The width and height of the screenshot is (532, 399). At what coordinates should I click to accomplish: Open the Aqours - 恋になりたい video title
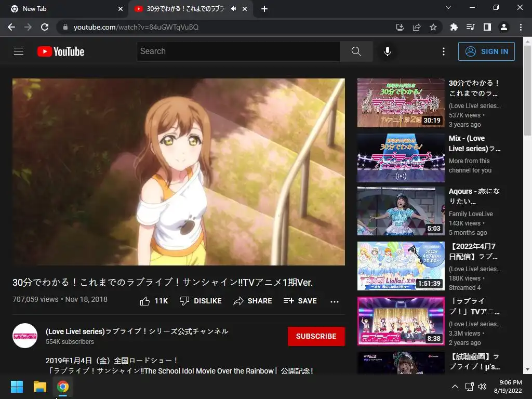click(x=474, y=196)
